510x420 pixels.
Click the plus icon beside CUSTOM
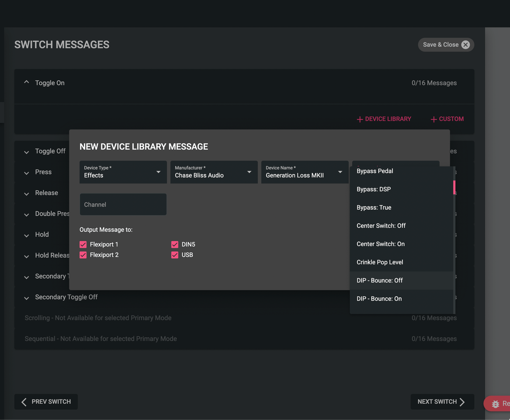pyautogui.click(x=433, y=119)
